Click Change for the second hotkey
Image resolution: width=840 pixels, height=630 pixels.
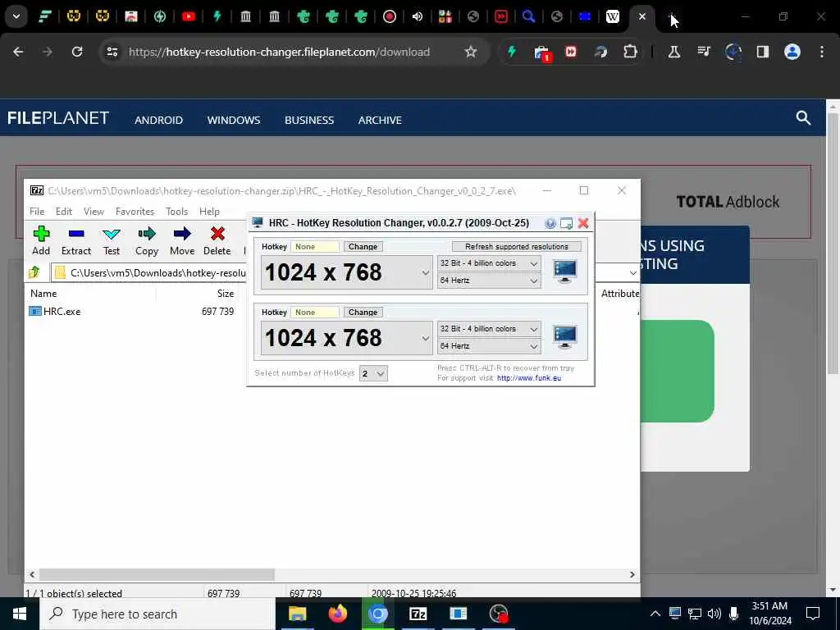tap(363, 313)
